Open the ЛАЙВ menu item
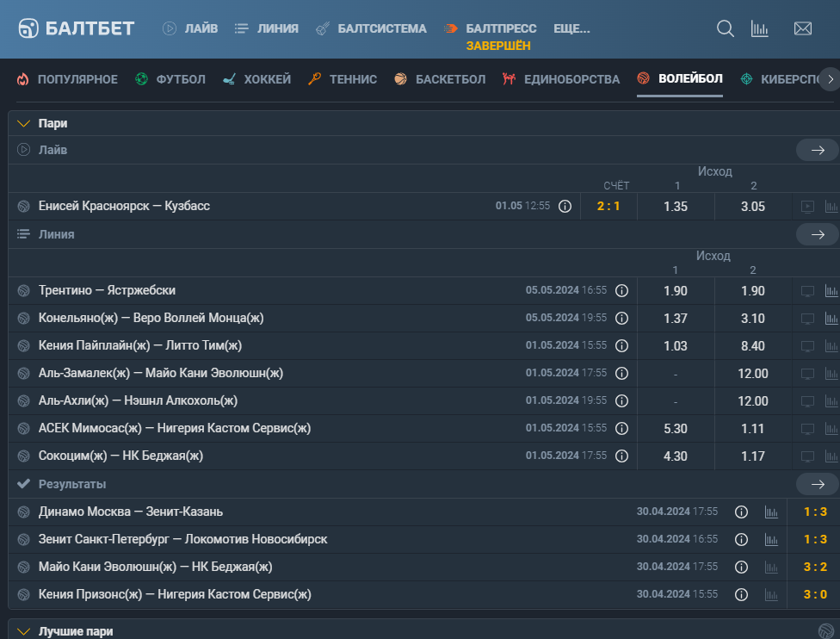 click(x=190, y=28)
